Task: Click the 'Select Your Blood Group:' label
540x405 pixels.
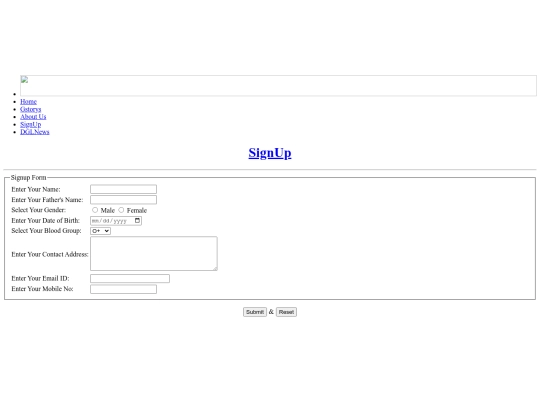Action: point(46,231)
